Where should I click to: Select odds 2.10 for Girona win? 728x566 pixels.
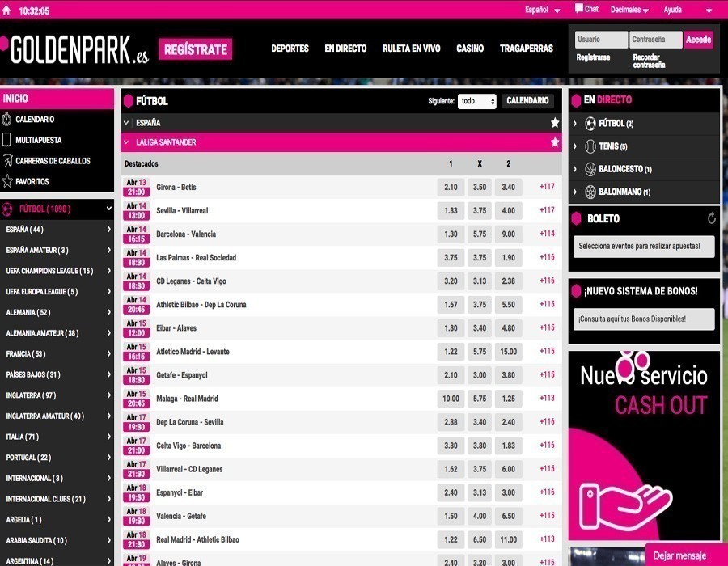point(451,187)
